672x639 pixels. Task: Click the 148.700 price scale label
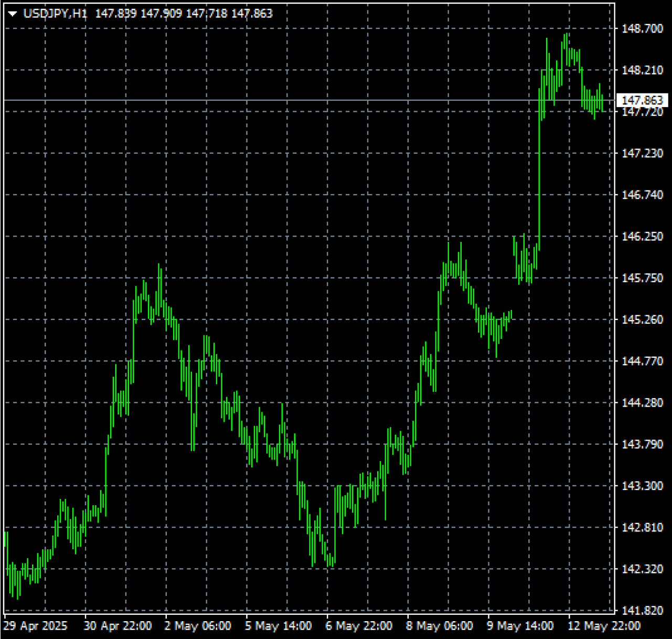[642, 29]
